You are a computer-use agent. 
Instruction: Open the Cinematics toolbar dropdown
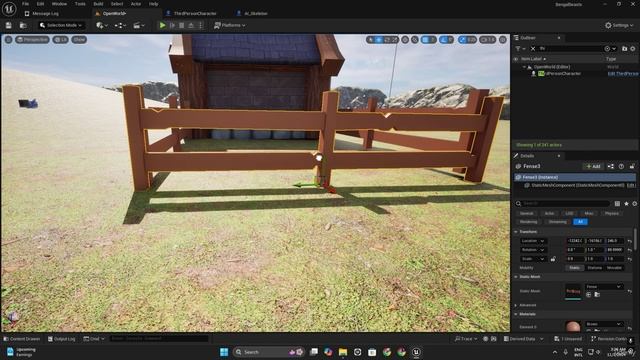(139, 25)
